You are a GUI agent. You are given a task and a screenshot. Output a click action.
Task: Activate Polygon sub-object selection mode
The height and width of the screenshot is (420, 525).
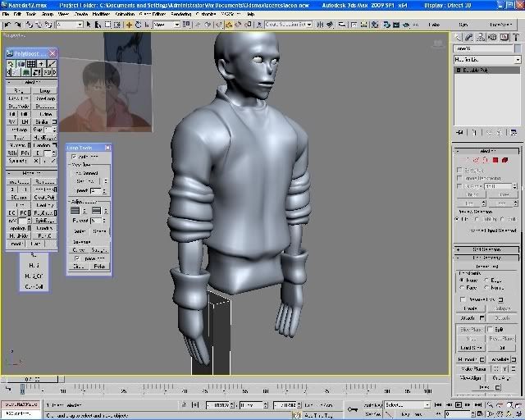click(497, 160)
